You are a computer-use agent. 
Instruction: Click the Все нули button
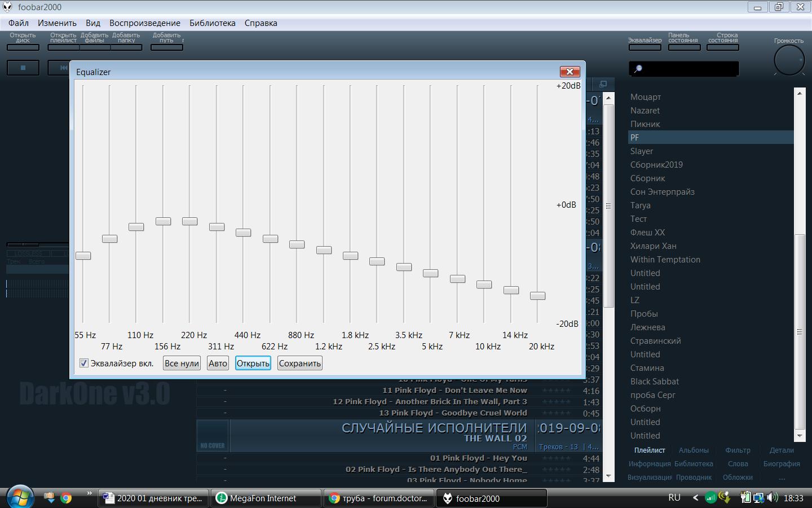tap(182, 363)
